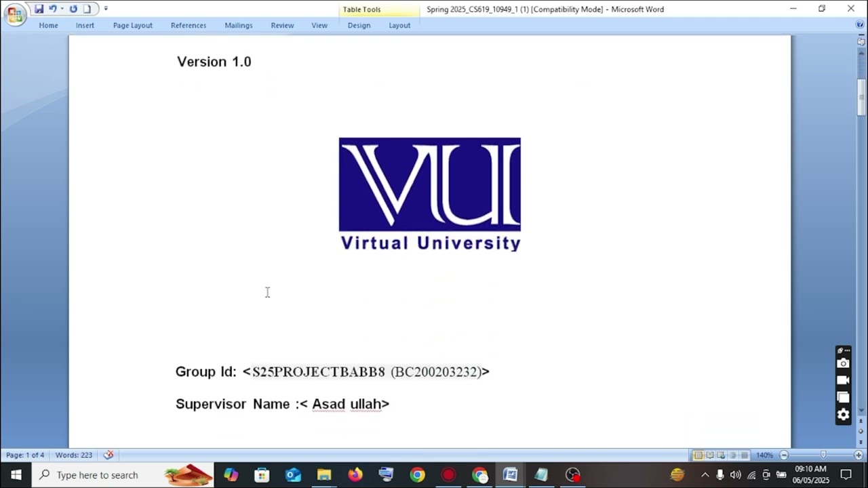Click the Select Browse Object button
Viewport: 868px width, 488px height.
[861, 431]
